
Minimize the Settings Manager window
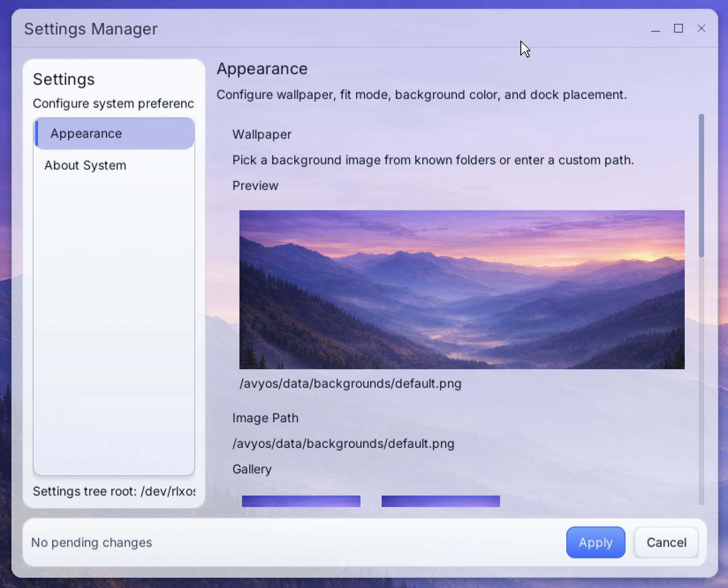656,29
